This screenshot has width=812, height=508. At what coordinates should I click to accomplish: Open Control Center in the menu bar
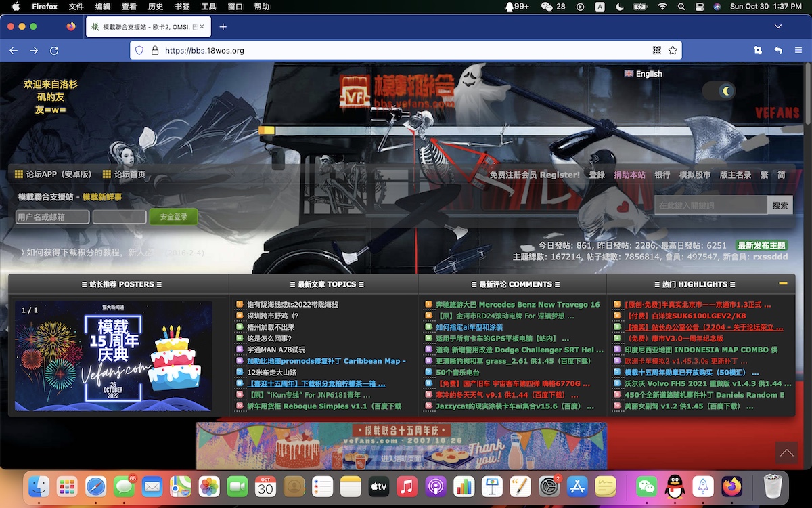(700, 7)
